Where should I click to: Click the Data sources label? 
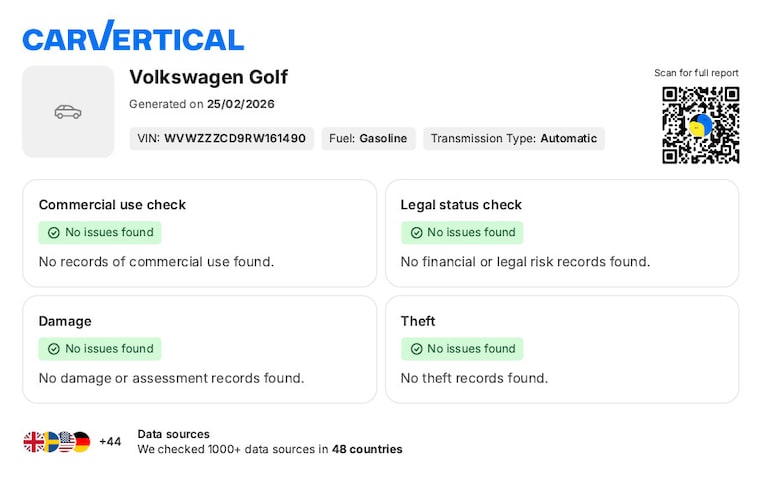(x=173, y=434)
